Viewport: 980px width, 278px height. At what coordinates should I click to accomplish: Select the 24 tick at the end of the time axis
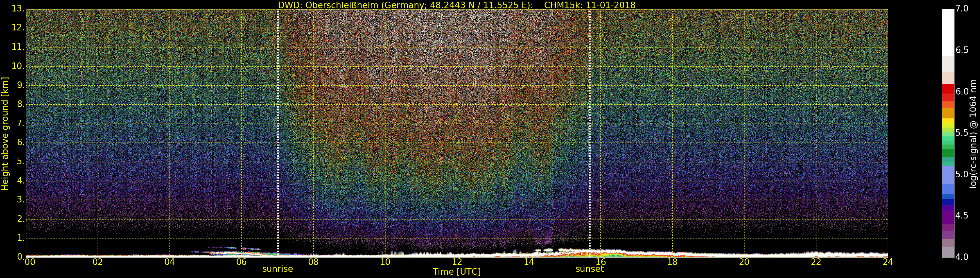coord(888,262)
